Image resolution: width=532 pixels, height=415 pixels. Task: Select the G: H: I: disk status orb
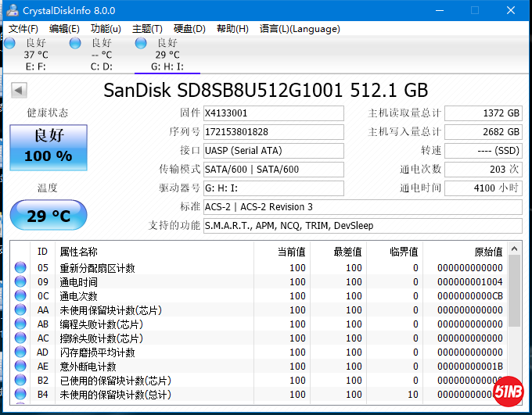click(141, 43)
